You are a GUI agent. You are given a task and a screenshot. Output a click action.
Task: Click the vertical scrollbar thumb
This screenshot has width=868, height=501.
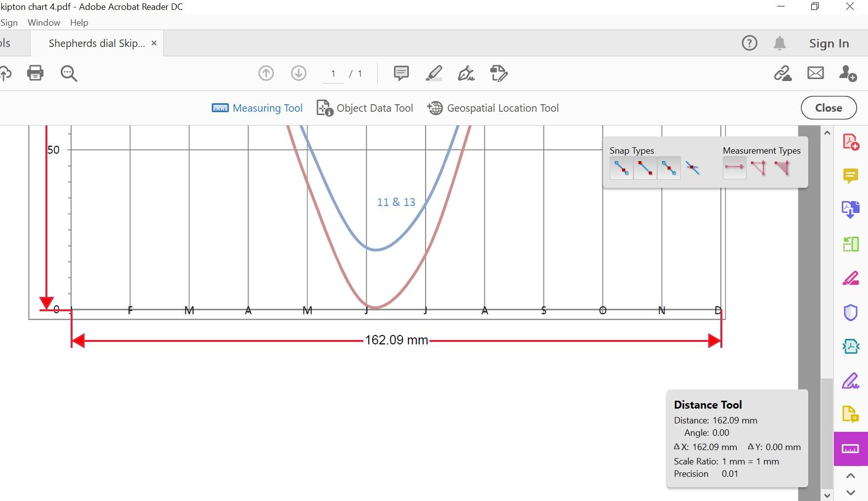[x=827, y=433]
